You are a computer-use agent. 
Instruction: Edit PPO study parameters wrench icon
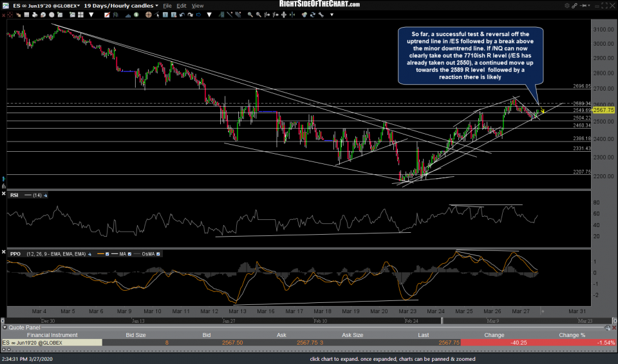(x=89, y=254)
